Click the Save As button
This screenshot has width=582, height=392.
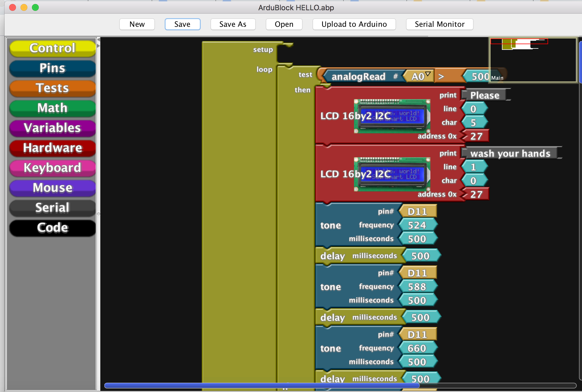233,24
